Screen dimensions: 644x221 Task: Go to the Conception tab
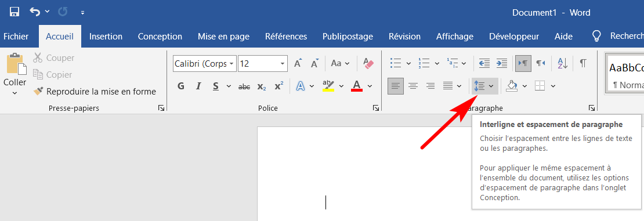point(160,37)
